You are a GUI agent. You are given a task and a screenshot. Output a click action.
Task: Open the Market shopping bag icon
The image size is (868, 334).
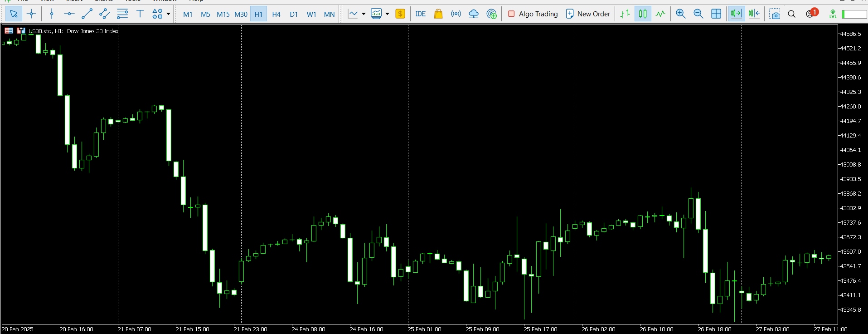pyautogui.click(x=438, y=14)
